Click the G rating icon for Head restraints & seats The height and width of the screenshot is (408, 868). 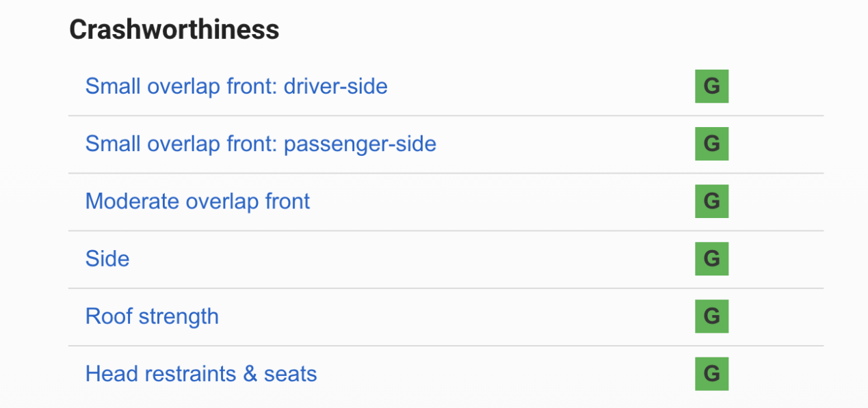711,373
